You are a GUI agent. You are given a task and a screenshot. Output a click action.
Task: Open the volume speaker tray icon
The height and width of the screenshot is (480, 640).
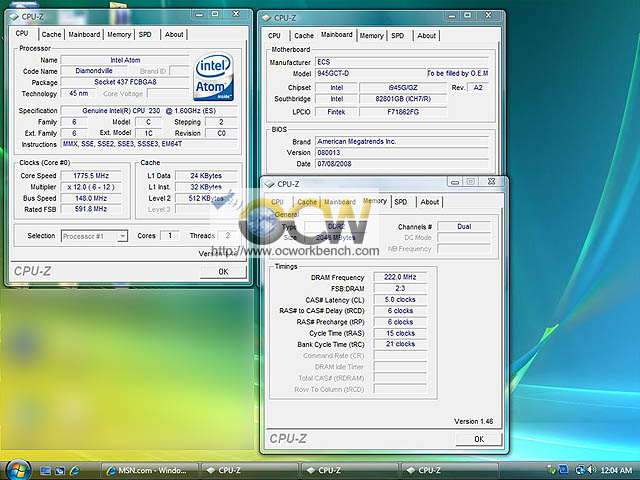(x=591, y=470)
